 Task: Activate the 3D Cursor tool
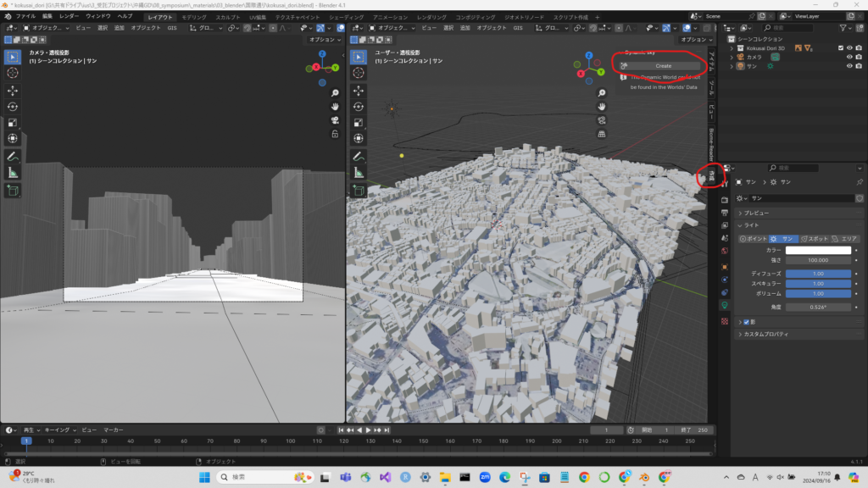(x=13, y=73)
